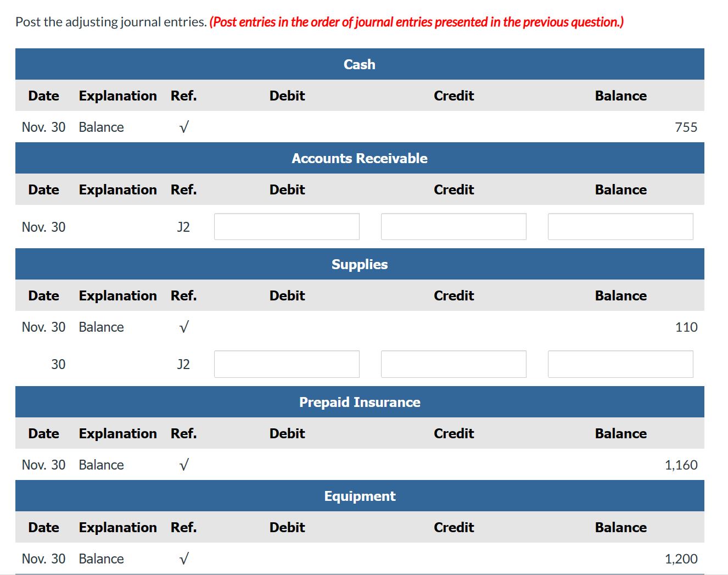Click the checkmark in the Cash row

tap(184, 127)
